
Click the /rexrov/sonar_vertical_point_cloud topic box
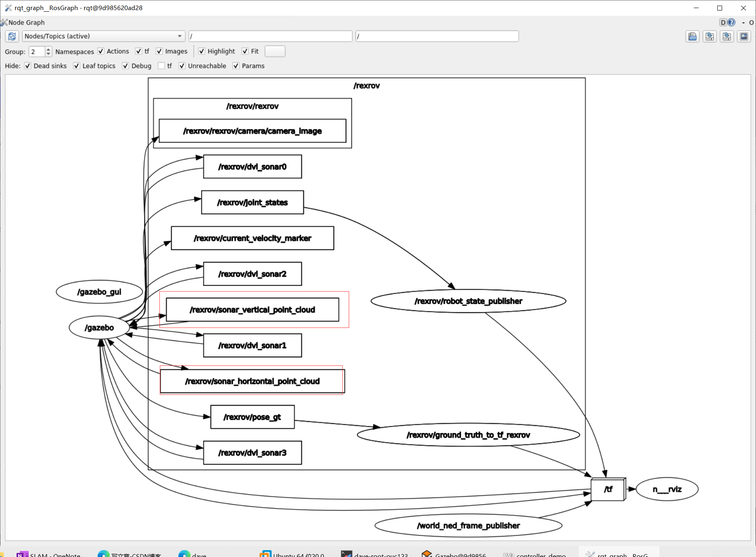252,310
